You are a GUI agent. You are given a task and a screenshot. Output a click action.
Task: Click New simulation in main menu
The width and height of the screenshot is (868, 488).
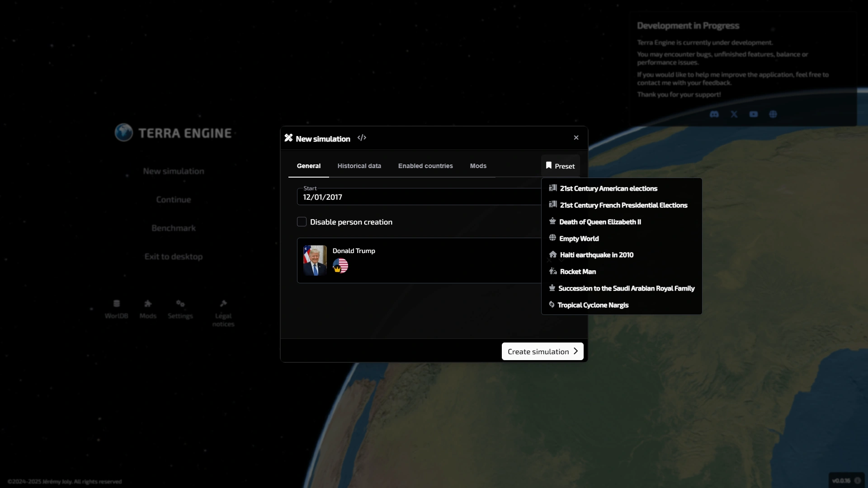(x=174, y=171)
